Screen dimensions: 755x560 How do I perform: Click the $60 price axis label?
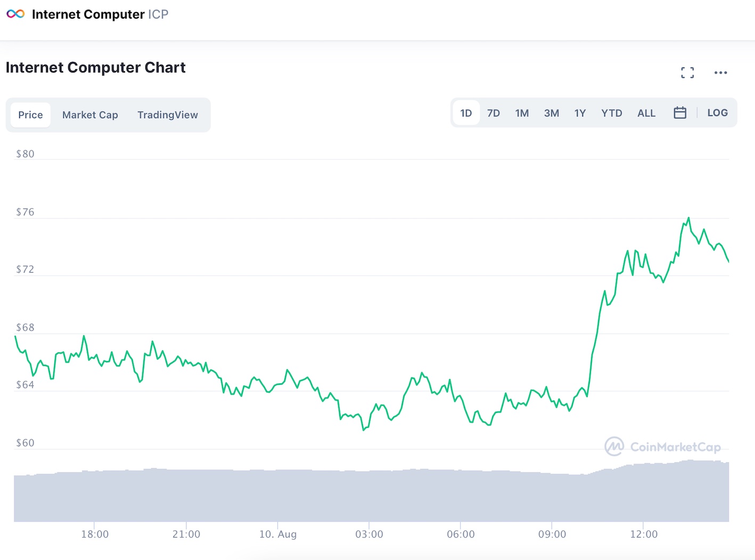tap(25, 443)
